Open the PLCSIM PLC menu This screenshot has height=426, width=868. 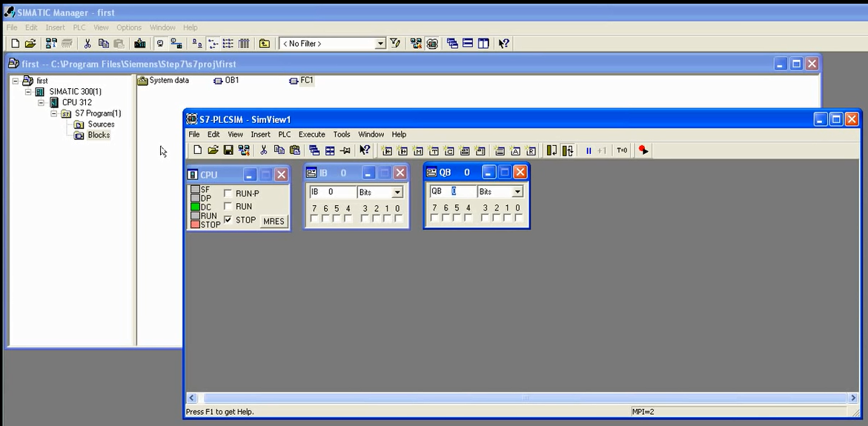click(x=285, y=134)
